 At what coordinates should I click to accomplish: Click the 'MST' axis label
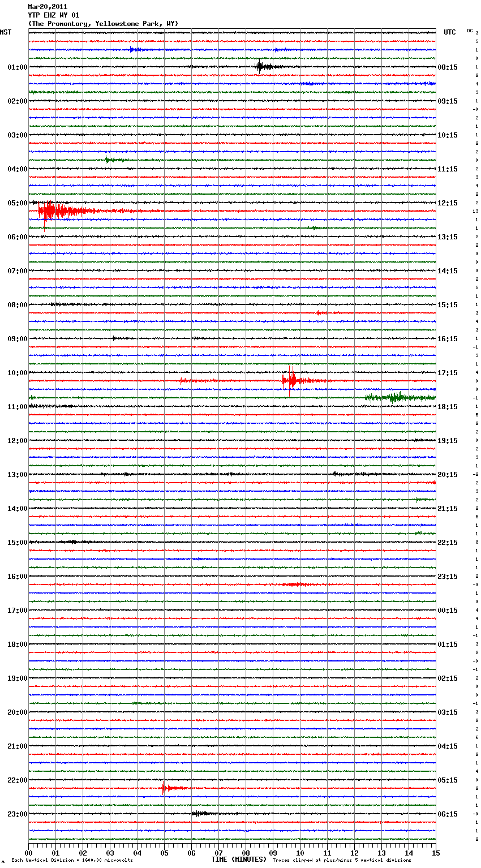pyautogui.click(x=6, y=32)
